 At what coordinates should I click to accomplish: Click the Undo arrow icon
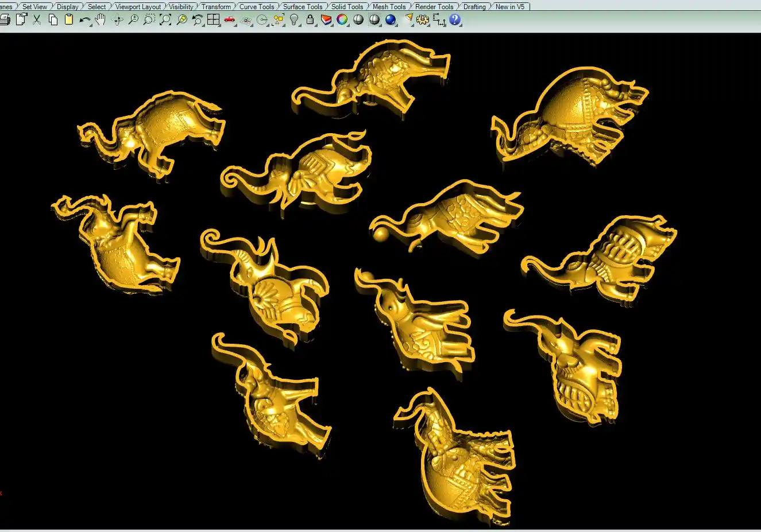84,20
